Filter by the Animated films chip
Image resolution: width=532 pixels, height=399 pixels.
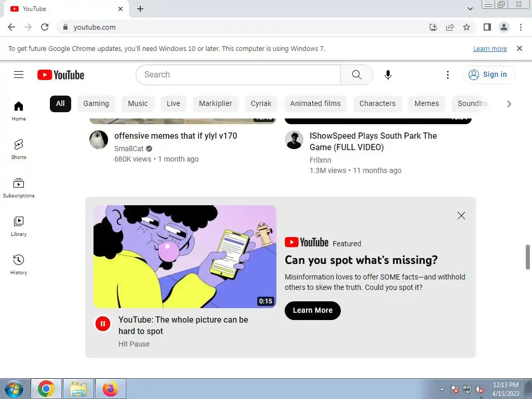click(315, 103)
